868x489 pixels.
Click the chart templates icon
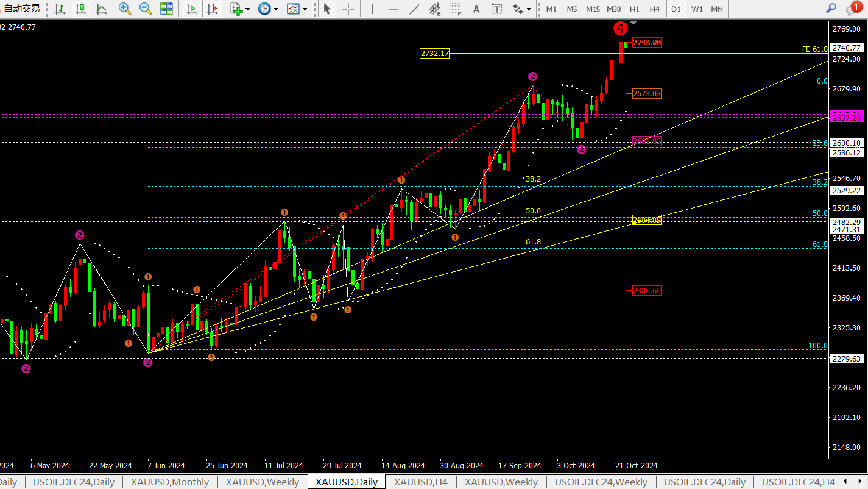(293, 9)
